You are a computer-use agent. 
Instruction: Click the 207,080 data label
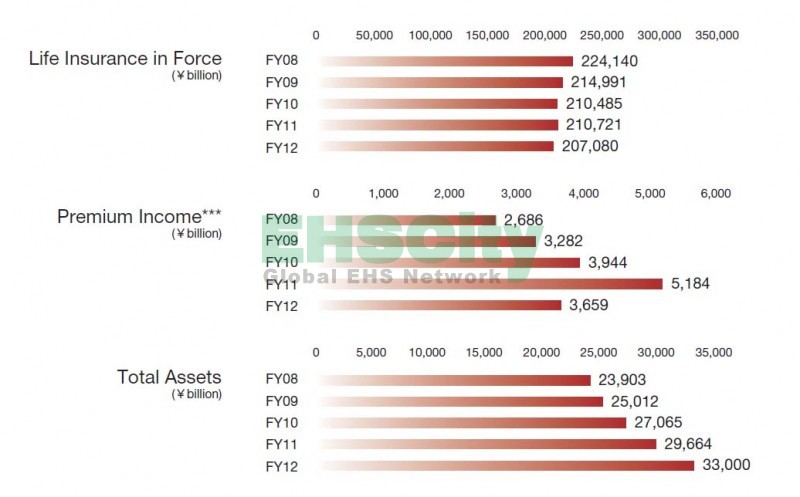[589, 146]
